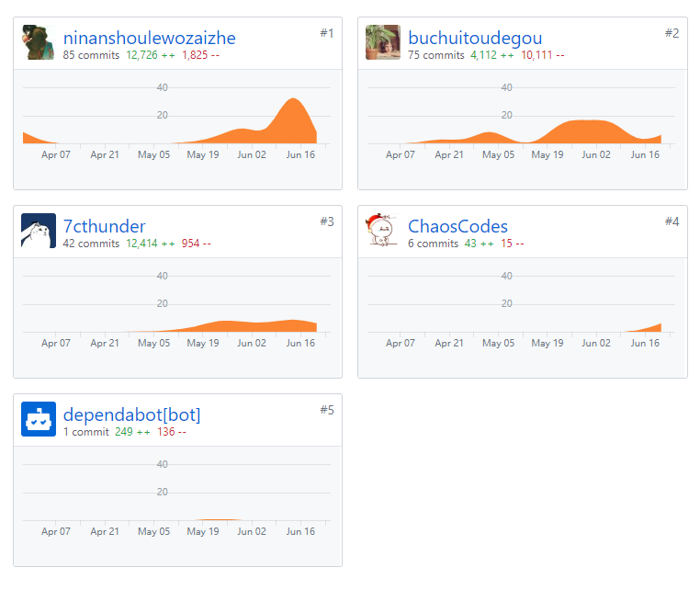The width and height of the screenshot is (700, 590).
Task: Open dependabot's 1 commit link
Action: (85, 432)
